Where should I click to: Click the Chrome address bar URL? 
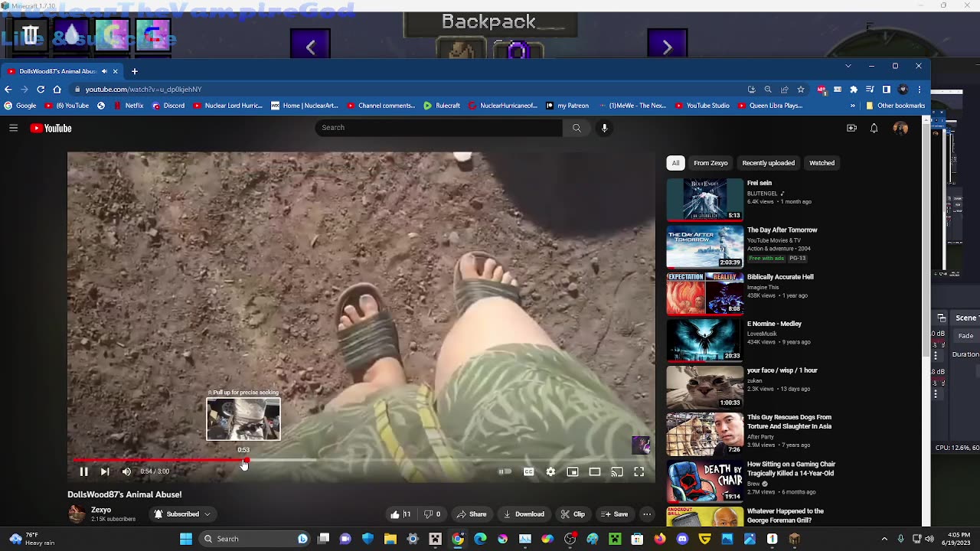[x=143, y=90]
